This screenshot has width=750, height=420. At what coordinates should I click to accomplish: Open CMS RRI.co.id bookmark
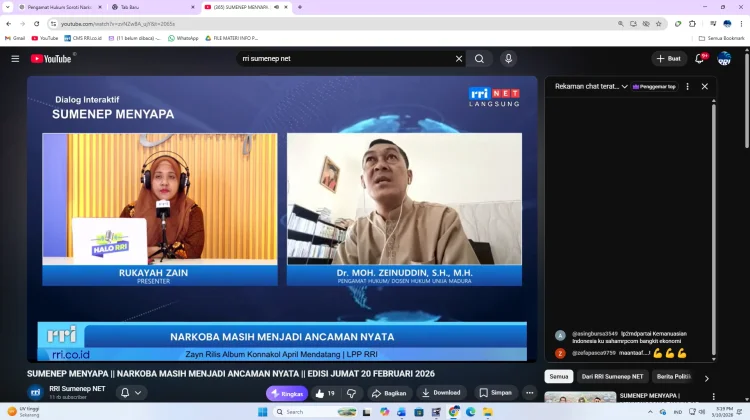pos(83,38)
